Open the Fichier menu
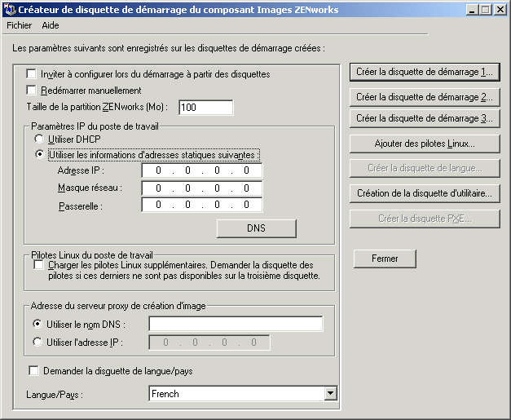This screenshot has height=420, width=511. pos(20,25)
